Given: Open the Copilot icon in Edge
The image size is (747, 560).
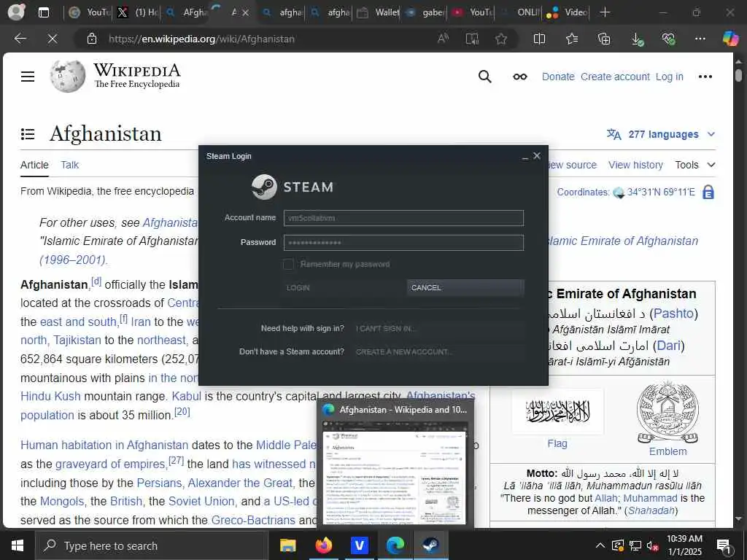Looking at the screenshot, I should 730,39.
